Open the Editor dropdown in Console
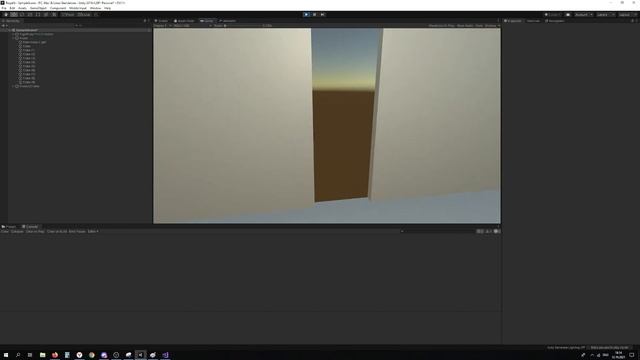The image size is (640, 360). pos(93,231)
